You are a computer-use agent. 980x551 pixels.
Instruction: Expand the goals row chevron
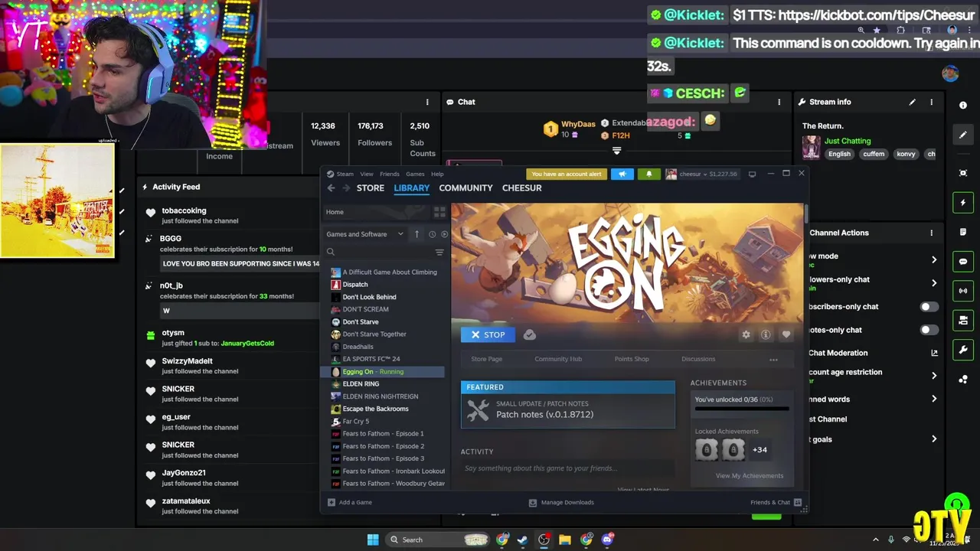click(934, 439)
